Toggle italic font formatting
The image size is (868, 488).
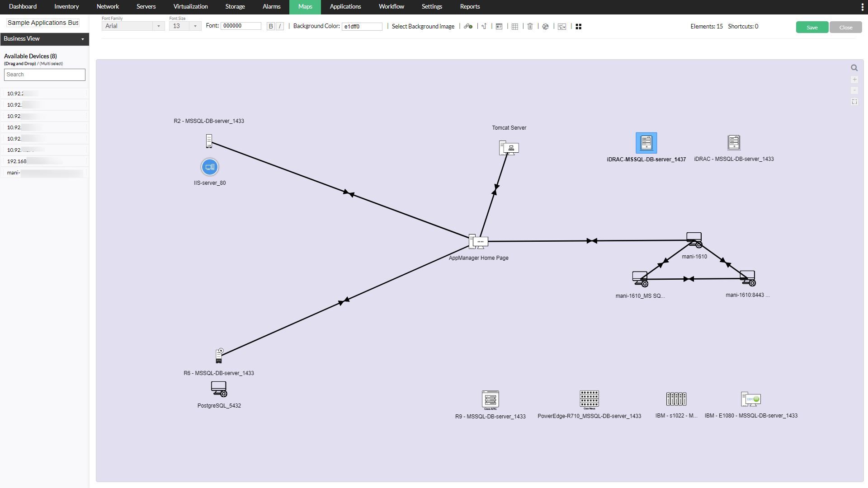pyautogui.click(x=280, y=26)
